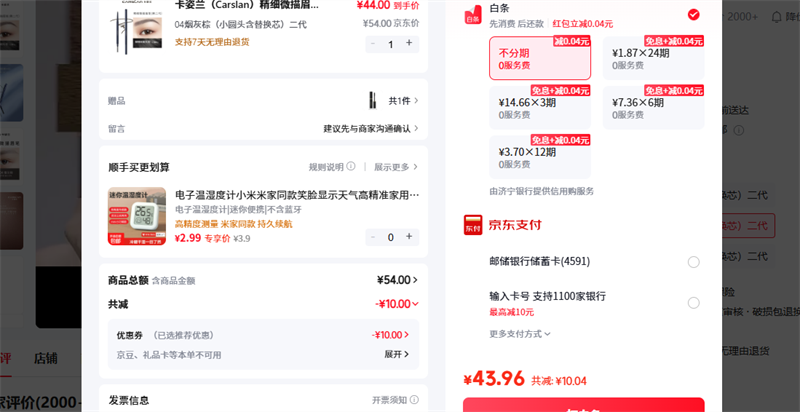Viewport: 800px width, 412px height.
Task: Click the thermometer product thumbnail image
Action: coord(137,216)
